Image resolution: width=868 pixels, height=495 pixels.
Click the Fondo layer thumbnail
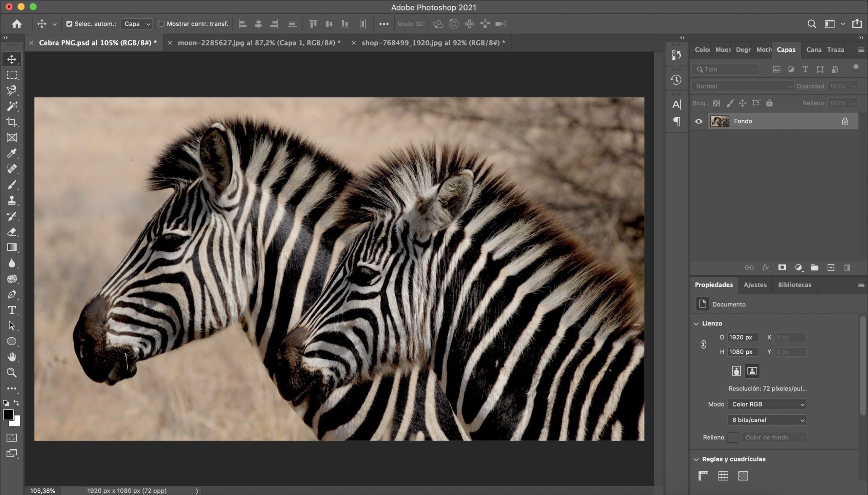720,120
